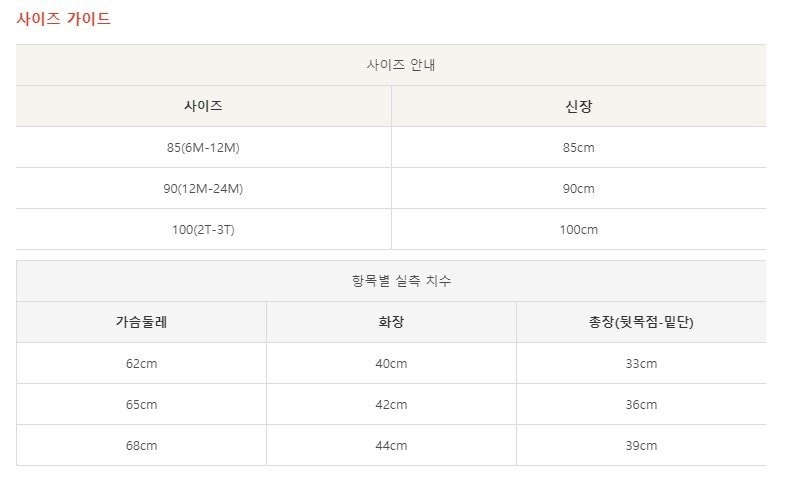Select the 사이즈 column header
794x488 pixels.
click(203, 106)
